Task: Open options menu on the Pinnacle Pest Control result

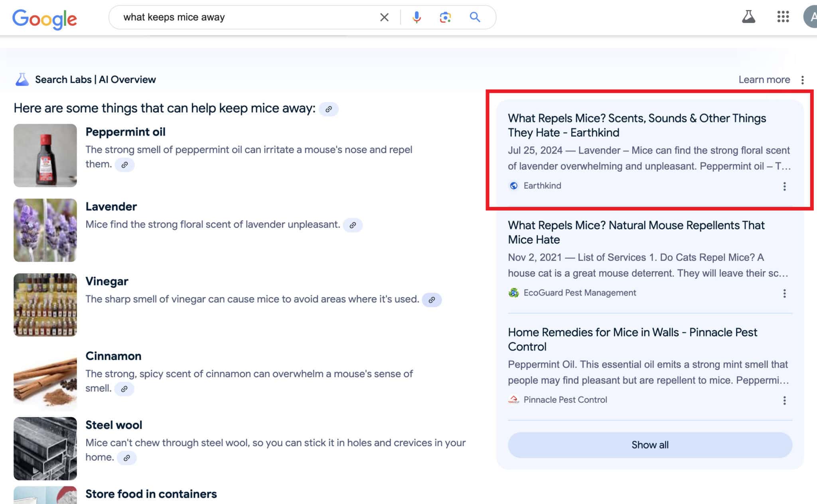Action: [x=785, y=400]
